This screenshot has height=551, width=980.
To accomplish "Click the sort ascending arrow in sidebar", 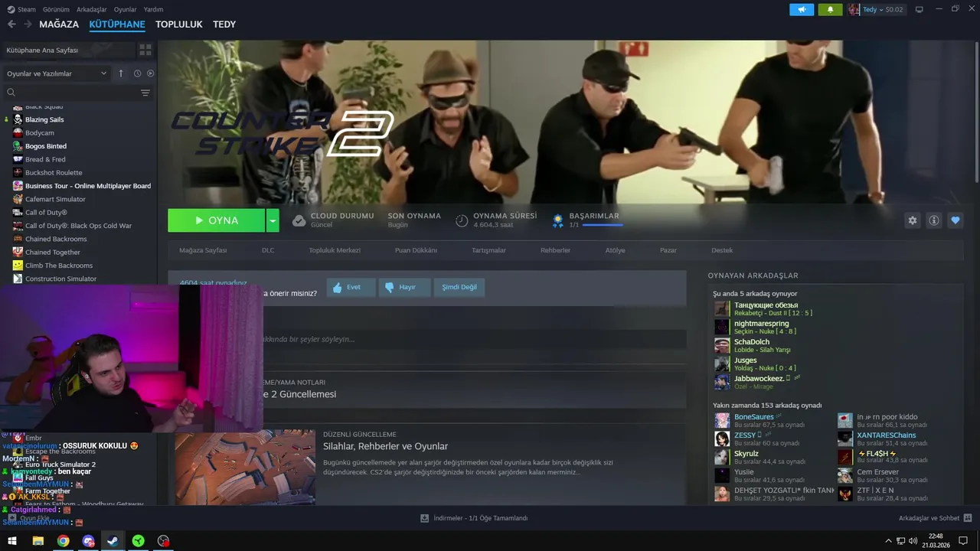I will [120, 73].
